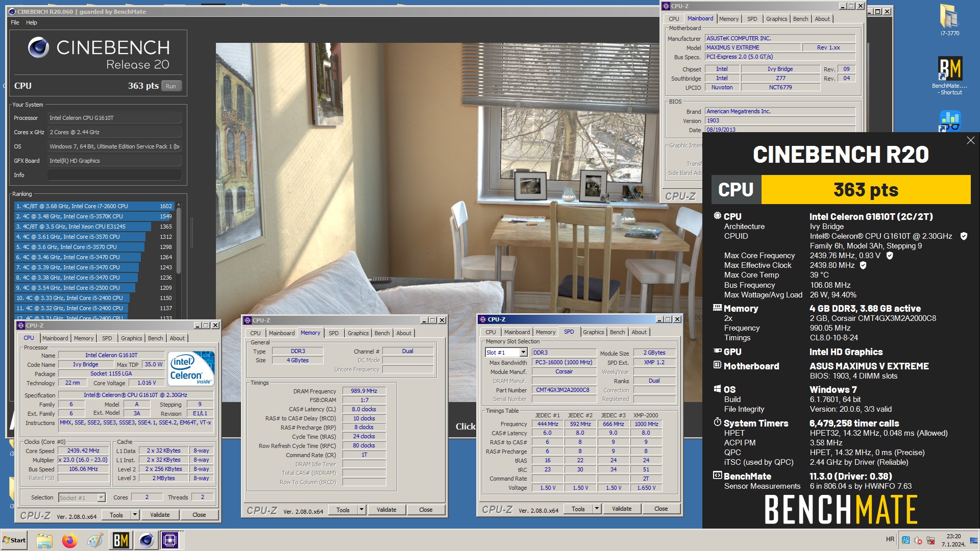Click the shield beside Max Effective Clock
The width and height of the screenshot is (980, 551).
click(863, 265)
